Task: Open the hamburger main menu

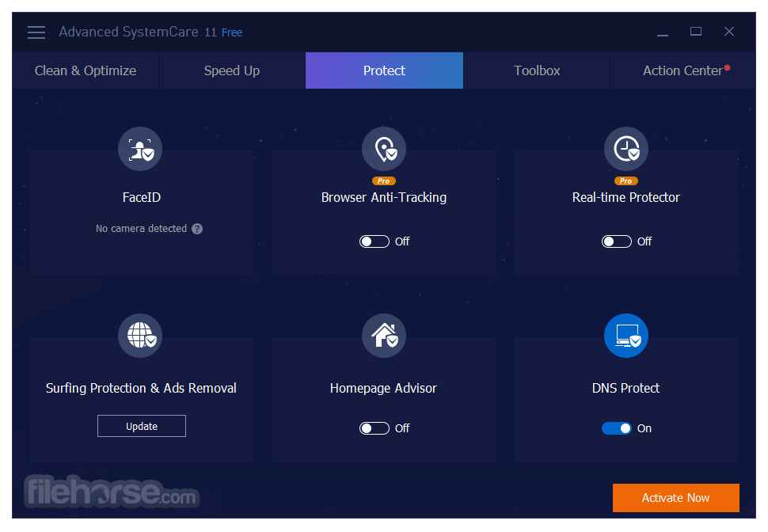Action: pos(36,32)
